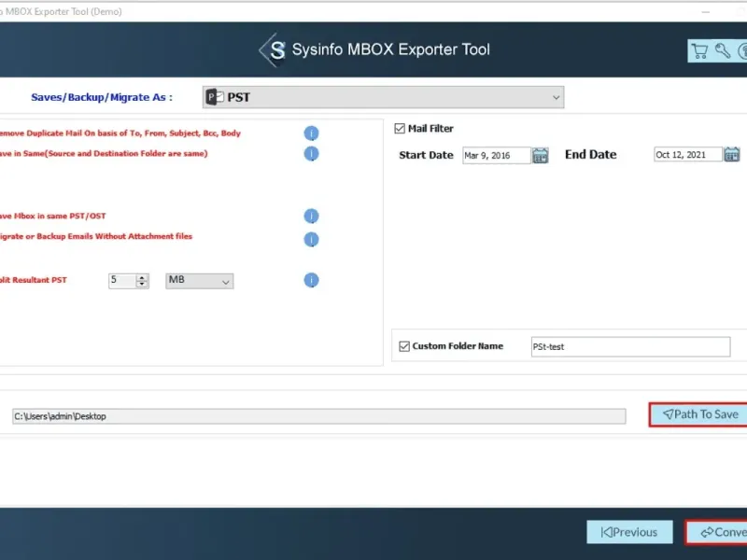
Task: Minimize the MBOX Exporter Tool window
Action: tap(706, 11)
